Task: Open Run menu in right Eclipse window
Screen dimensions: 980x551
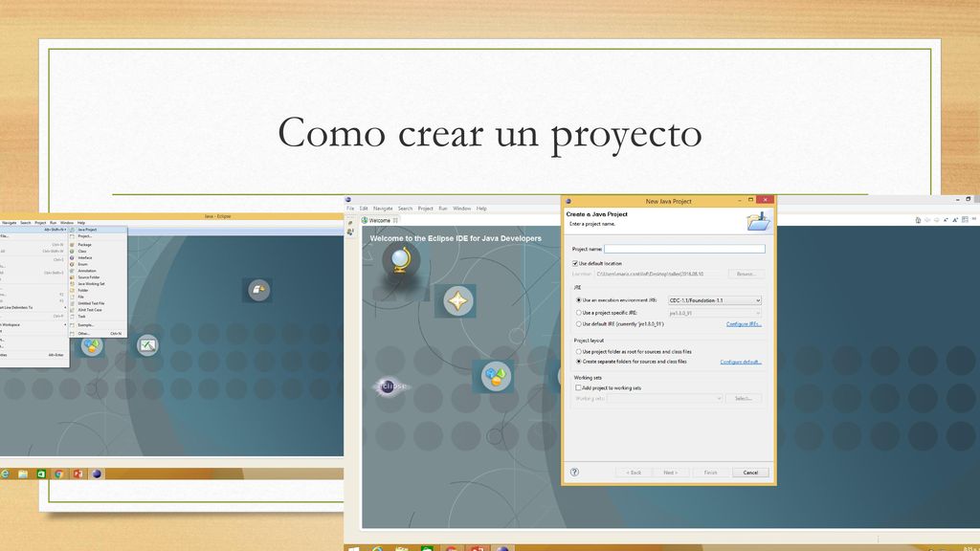Action: coord(443,209)
